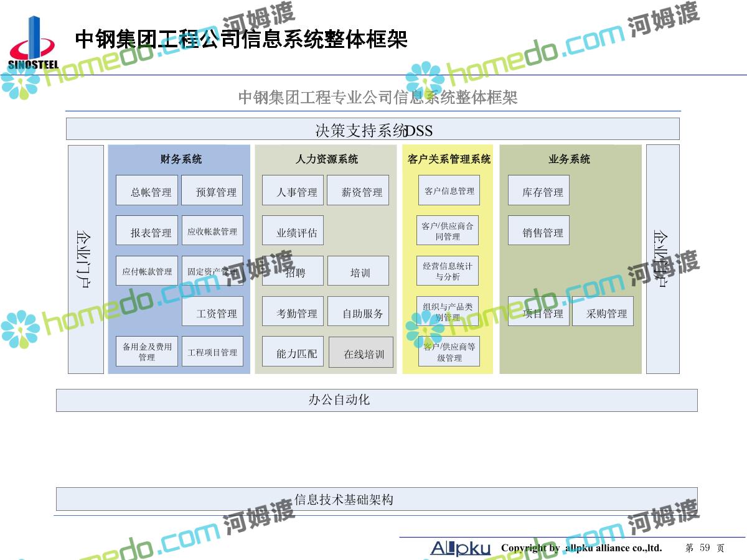Click the 采购管理 box

point(603,311)
